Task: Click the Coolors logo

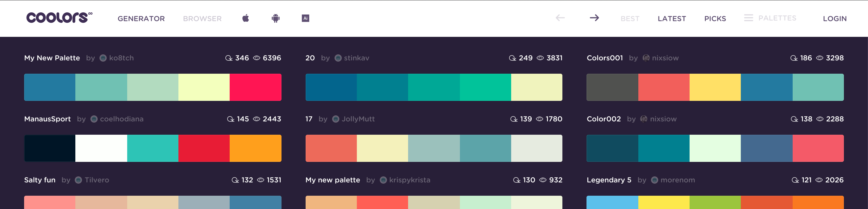Action: coord(59,18)
